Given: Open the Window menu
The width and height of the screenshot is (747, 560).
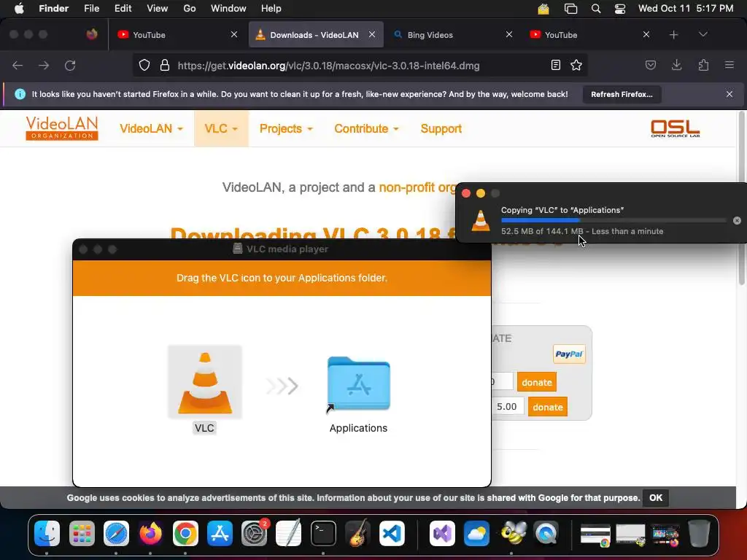Looking at the screenshot, I should pos(228,9).
